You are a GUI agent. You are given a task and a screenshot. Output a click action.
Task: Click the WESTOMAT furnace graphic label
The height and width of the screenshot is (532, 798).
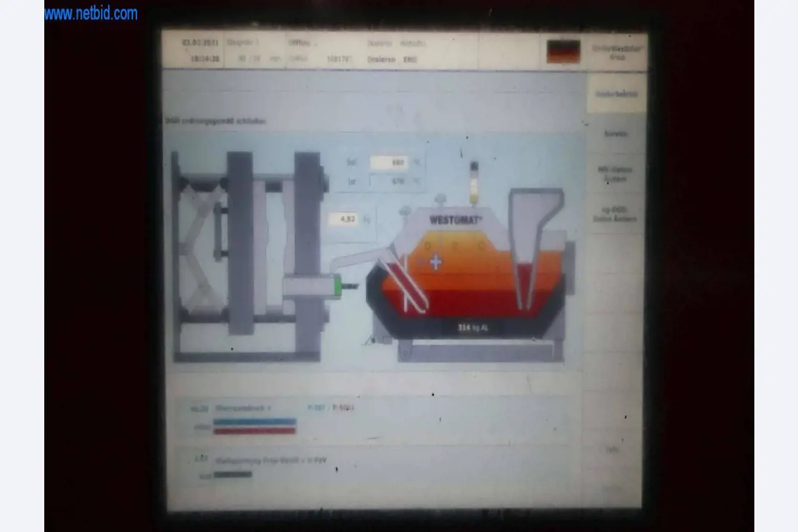click(x=456, y=220)
